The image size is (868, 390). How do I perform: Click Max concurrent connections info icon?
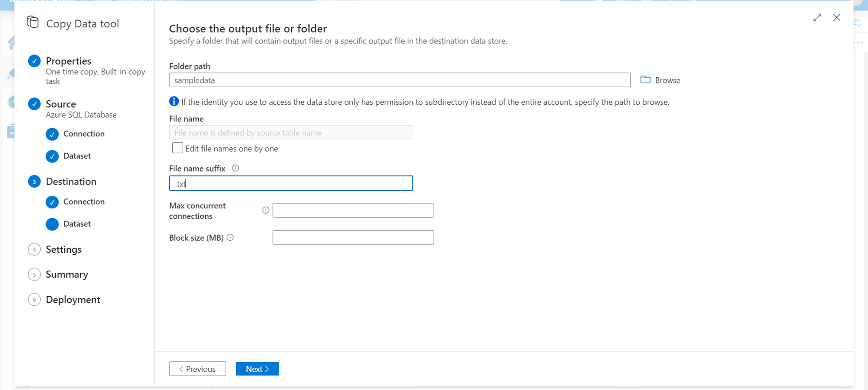266,210
